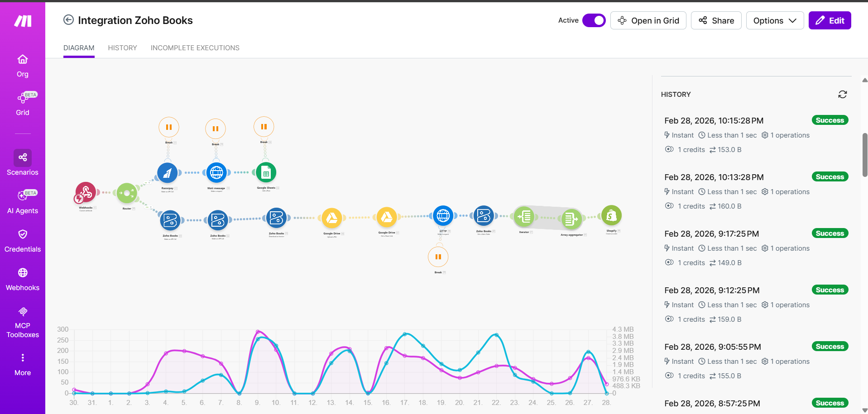Open Credentials in the sidebar
Screen dimensions: 868x414
pos(23,241)
